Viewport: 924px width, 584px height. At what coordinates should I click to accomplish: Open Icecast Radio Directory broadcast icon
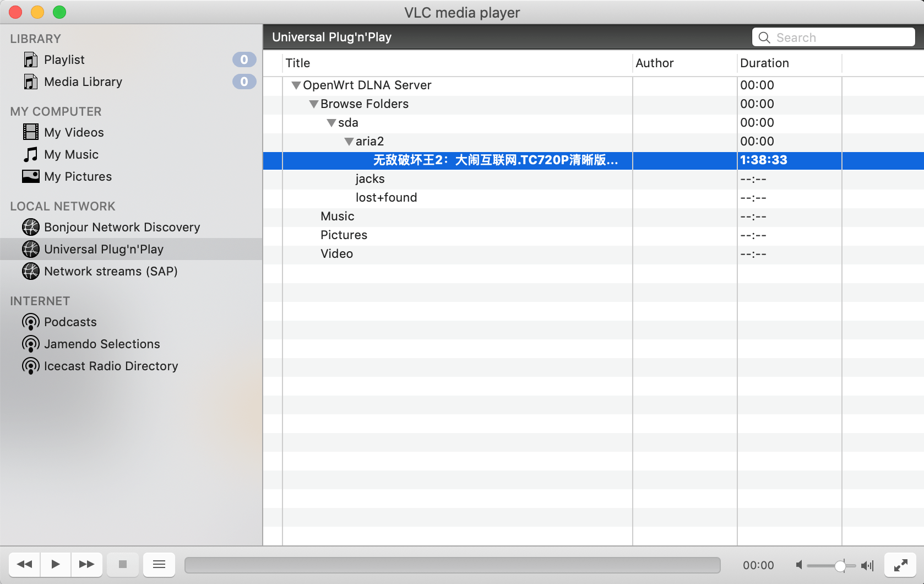(x=31, y=366)
